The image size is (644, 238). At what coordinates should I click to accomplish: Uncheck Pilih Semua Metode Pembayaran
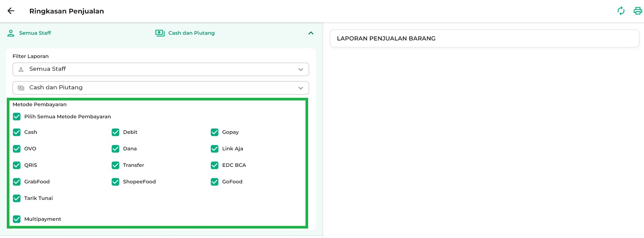click(x=17, y=117)
